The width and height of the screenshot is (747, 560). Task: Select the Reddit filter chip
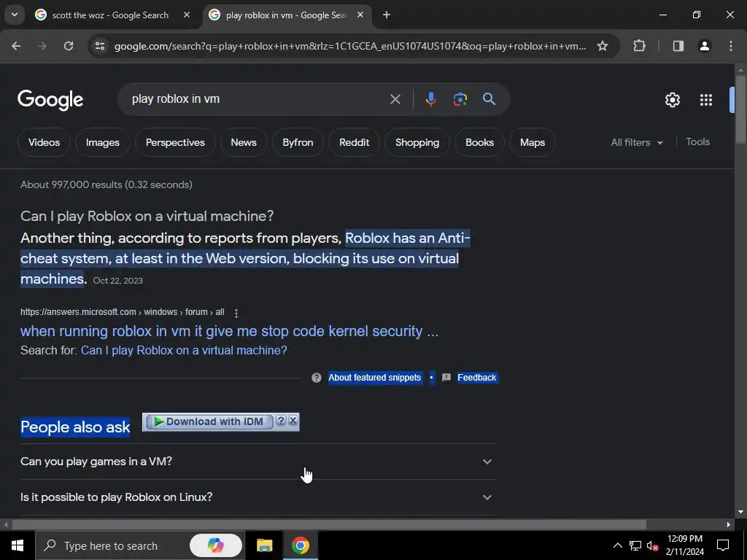[354, 142]
